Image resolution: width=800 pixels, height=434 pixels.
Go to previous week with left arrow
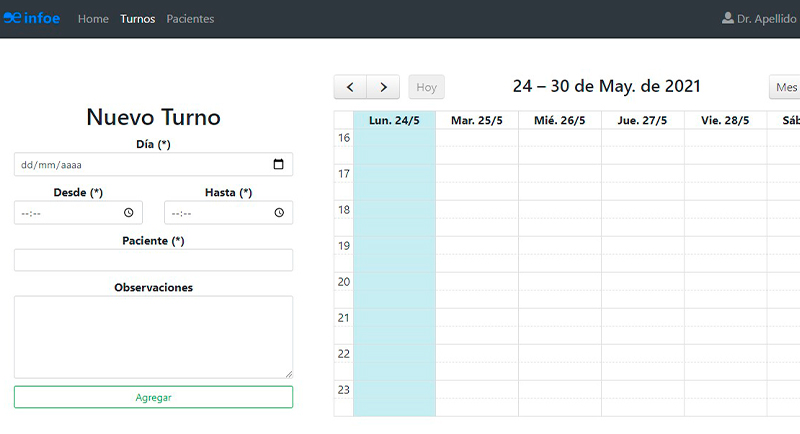[350, 87]
